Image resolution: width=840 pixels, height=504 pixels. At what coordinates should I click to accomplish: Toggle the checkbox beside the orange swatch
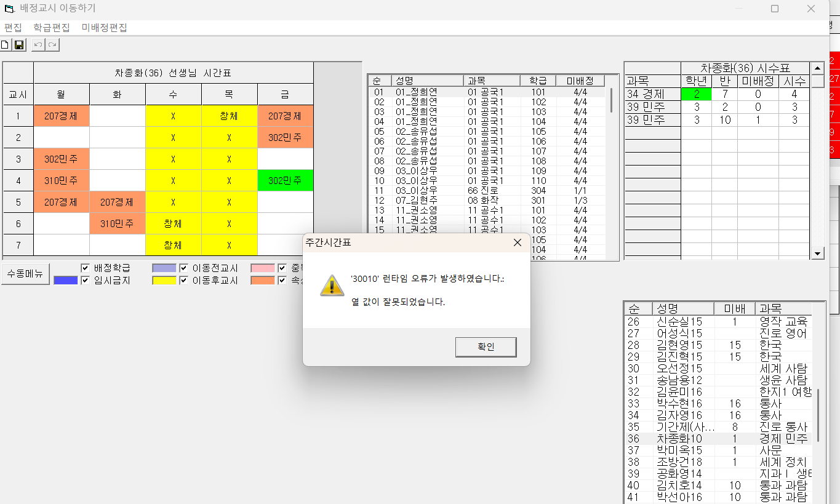pyautogui.click(x=282, y=281)
